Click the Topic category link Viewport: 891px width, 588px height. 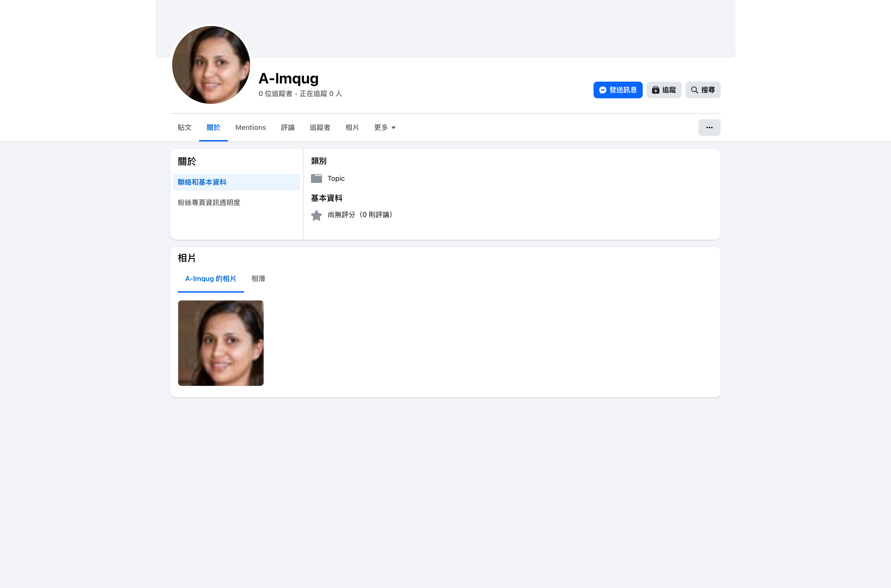336,179
